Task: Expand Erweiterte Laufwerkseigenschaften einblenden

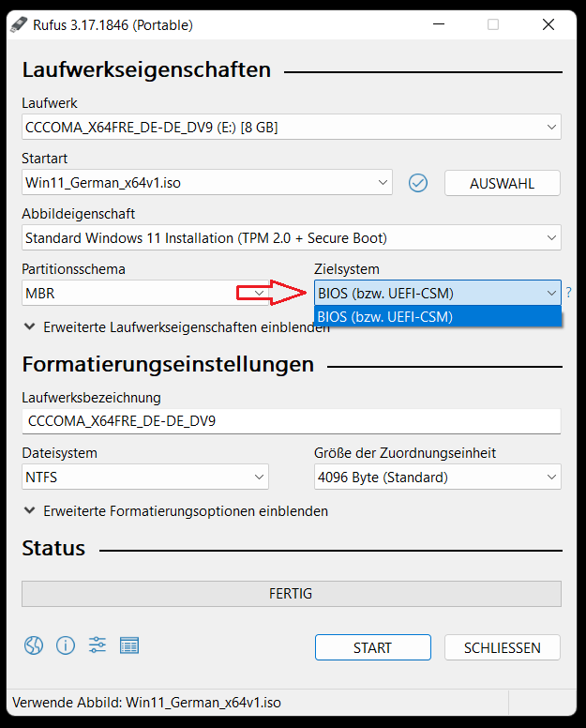Action: click(176, 327)
